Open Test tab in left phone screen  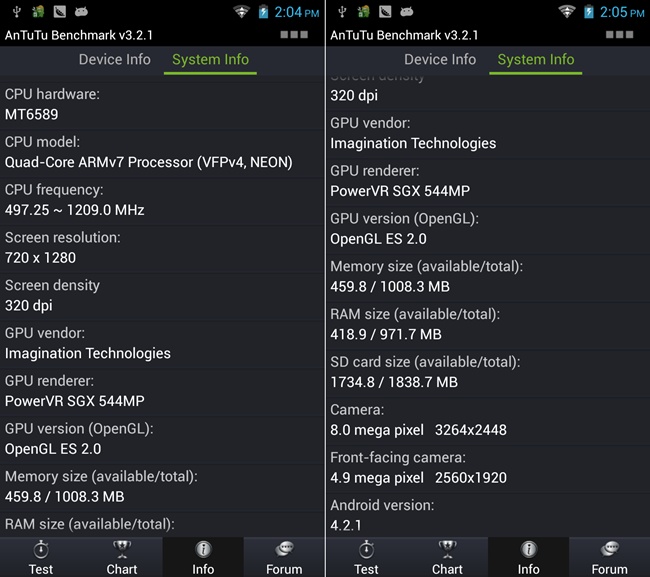[41, 558]
